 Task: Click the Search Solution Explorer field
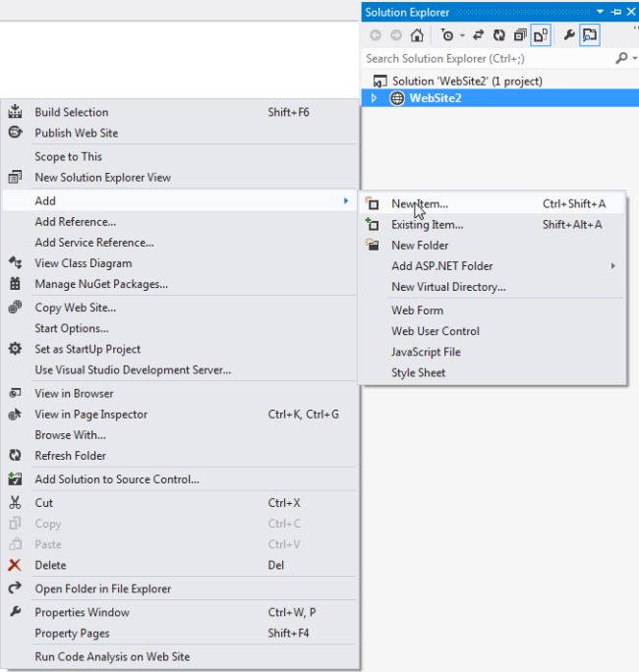pos(489,59)
